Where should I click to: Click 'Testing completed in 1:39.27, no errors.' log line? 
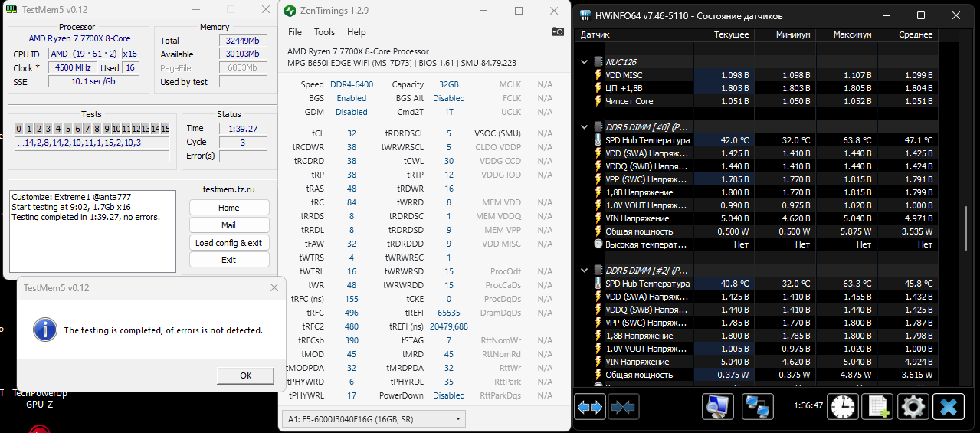(86, 217)
